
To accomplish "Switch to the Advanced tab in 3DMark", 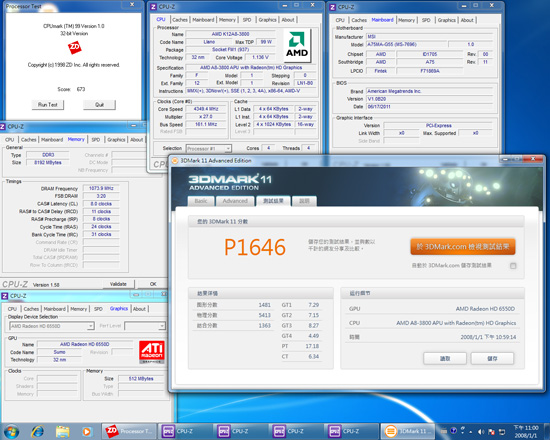I will 235,201.
